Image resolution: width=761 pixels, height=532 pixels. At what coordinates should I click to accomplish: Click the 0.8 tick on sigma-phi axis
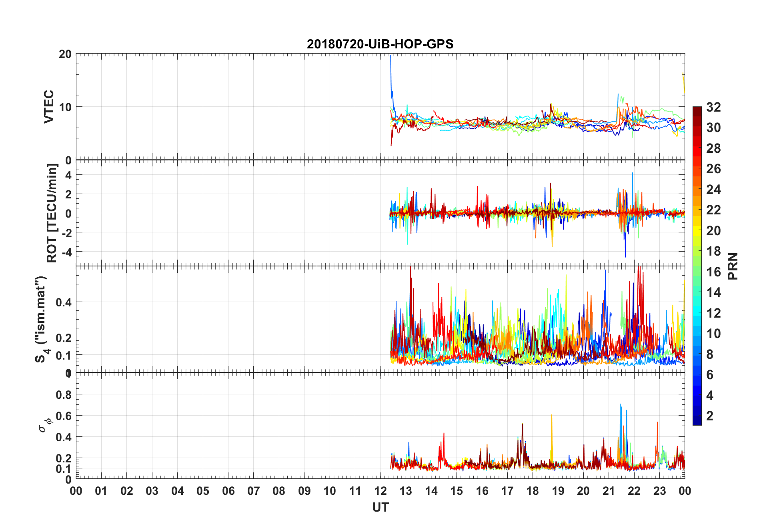click(64, 394)
